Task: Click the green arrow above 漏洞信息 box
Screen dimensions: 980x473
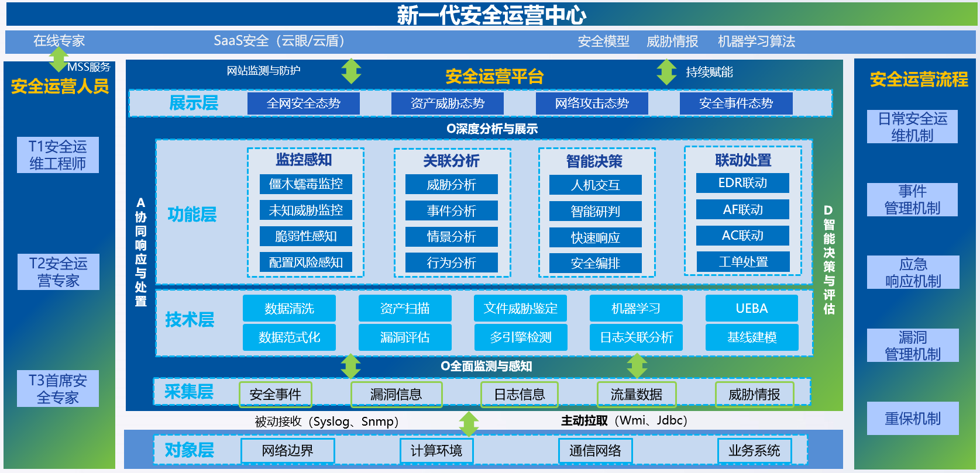Action: click(350, 367)
